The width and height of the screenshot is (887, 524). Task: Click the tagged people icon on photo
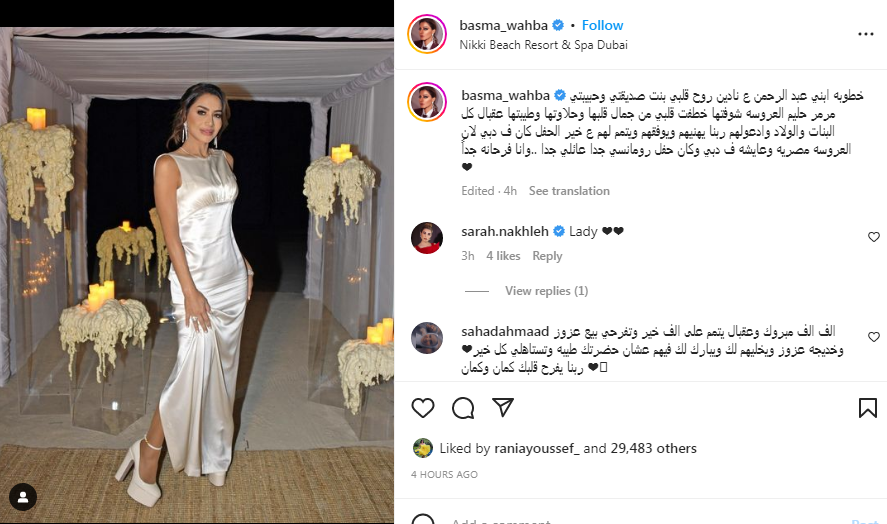click(x=23, y=497)
